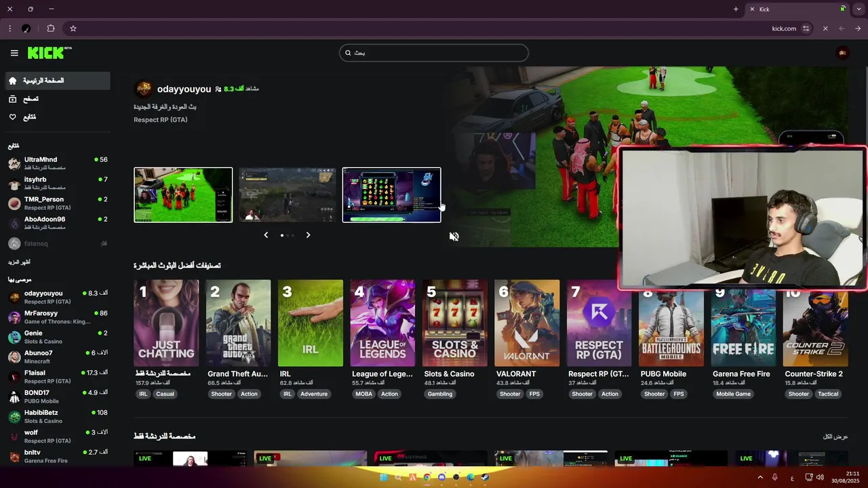Screen dimensions: 868x488
Task: Open Windows Start menu
Action: point(383,477)
